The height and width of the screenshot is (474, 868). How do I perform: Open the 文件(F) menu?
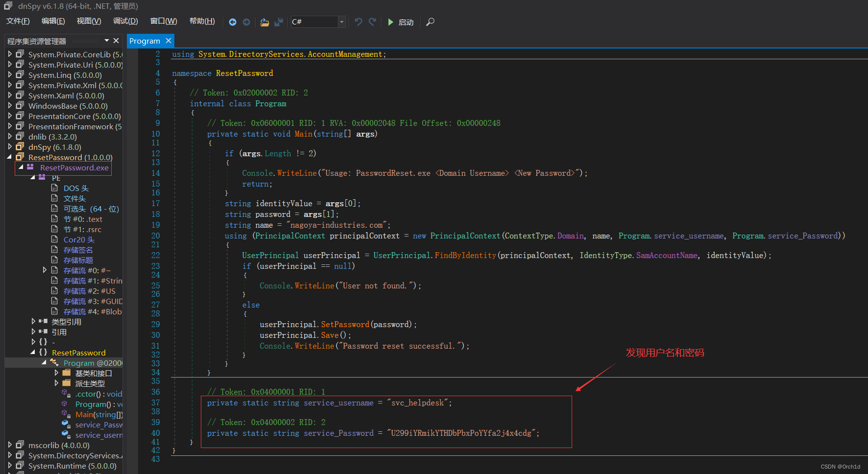click(x=18, y=21)
